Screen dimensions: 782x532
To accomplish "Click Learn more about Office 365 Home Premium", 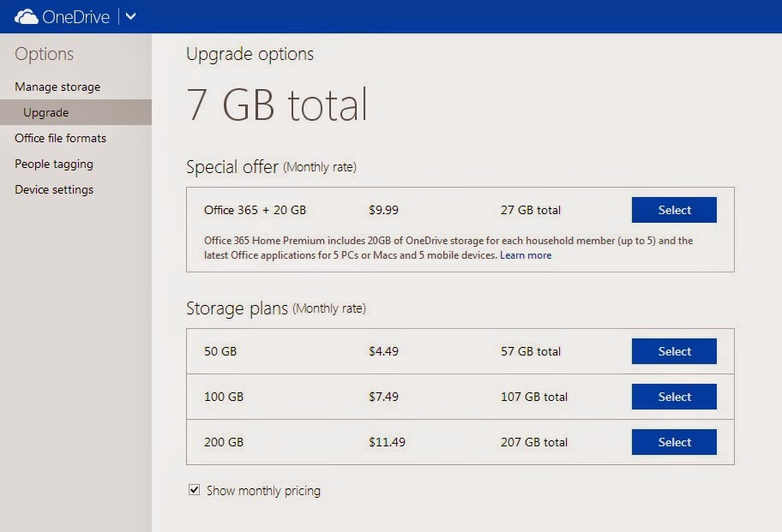I will [526, 254].
